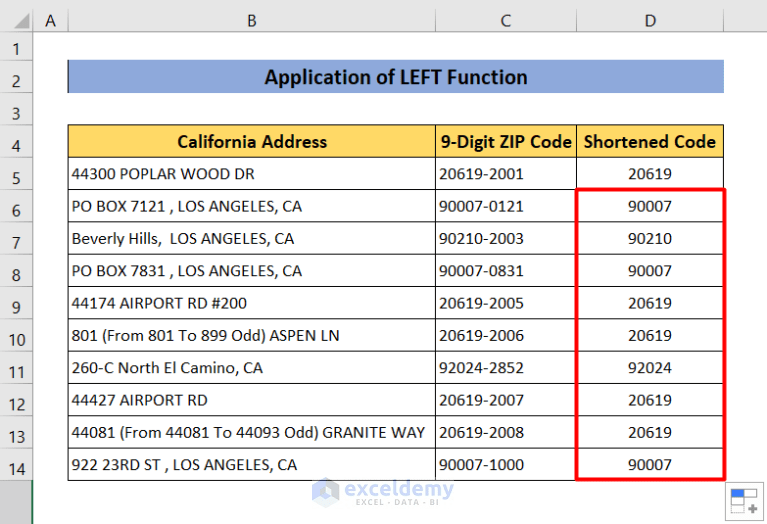Select cell 44081 GRANITE WAY address
Screen dimensions: 767x524
[x=251, y=432]
